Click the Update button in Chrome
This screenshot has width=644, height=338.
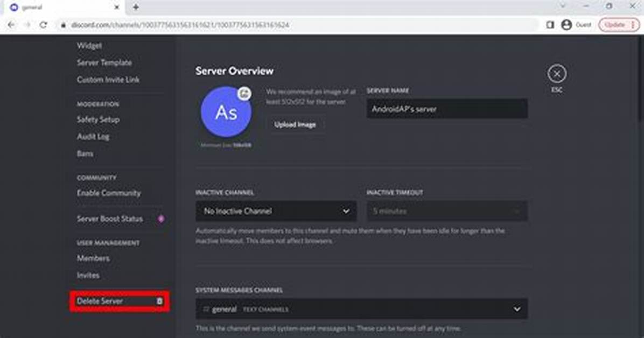tap(619, 25)
